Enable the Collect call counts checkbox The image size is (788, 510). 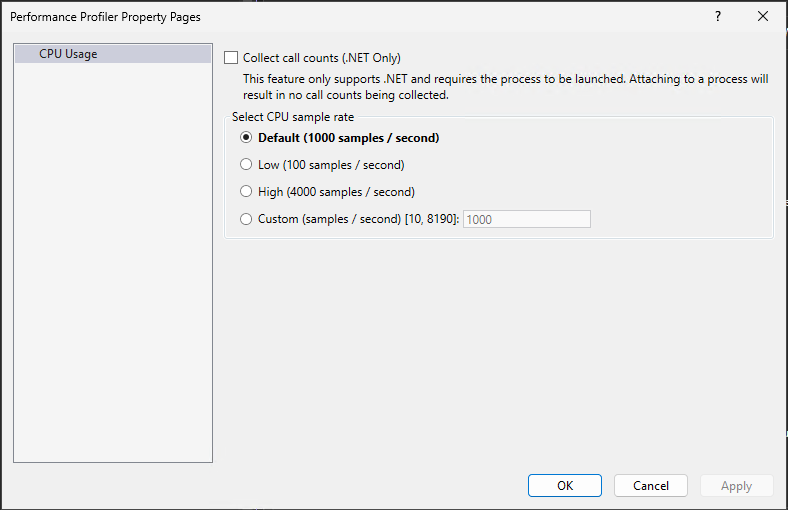tap(232, 58)
